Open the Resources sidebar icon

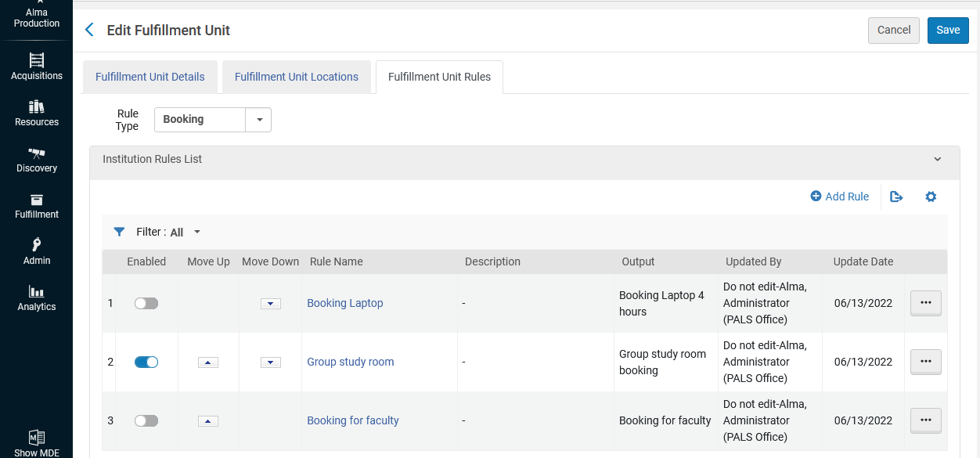[x=36, y=112]
